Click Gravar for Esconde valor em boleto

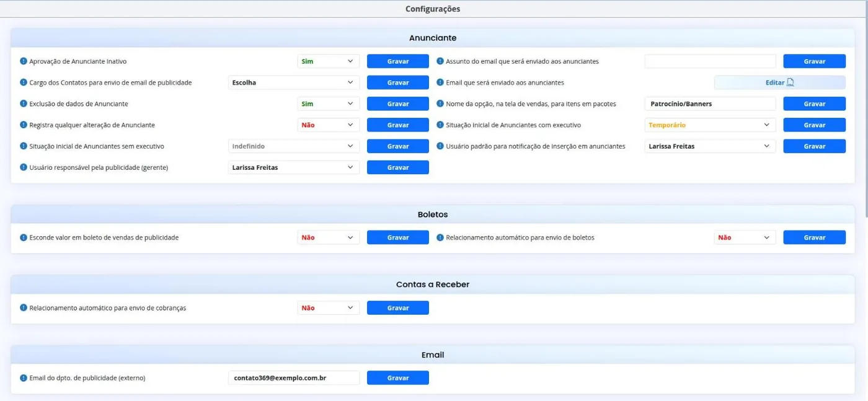tap(398, 237)
